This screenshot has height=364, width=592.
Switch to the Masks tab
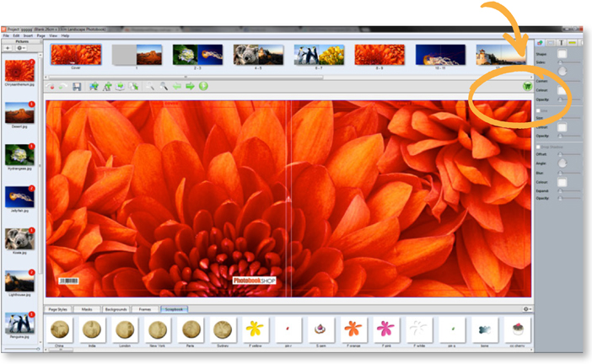pyautogui.click(x=86, y=309)
